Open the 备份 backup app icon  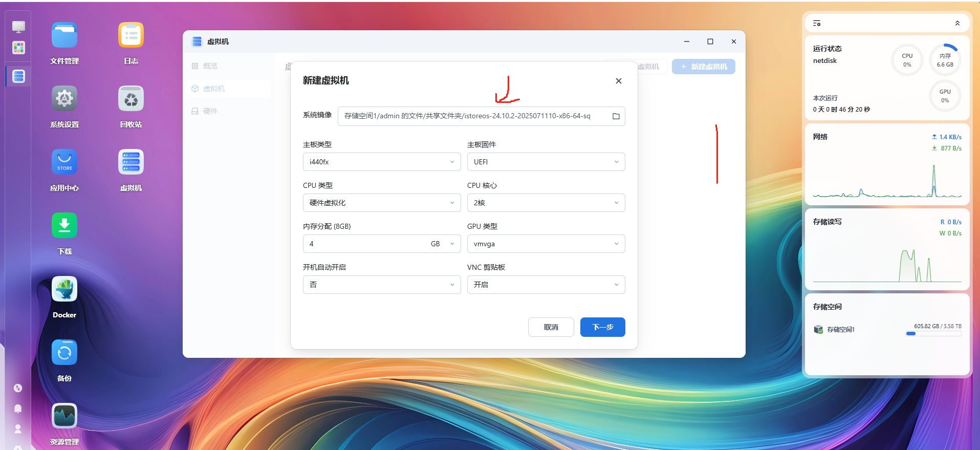64,353
